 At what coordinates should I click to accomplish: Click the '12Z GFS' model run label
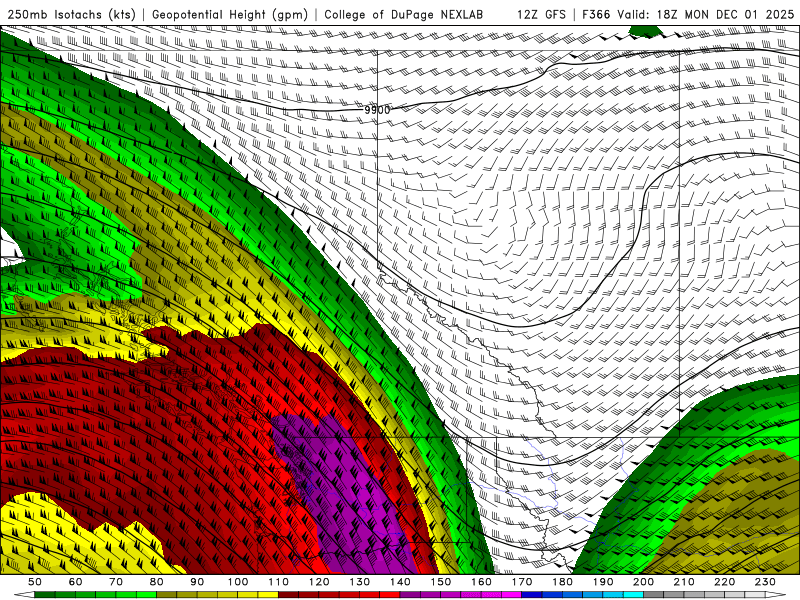541,14
